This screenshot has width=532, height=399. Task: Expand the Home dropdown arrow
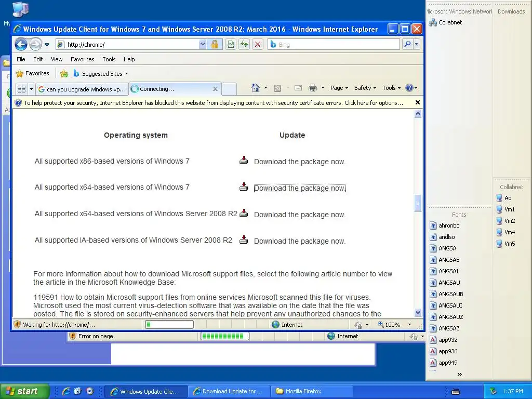coord(265,88)
